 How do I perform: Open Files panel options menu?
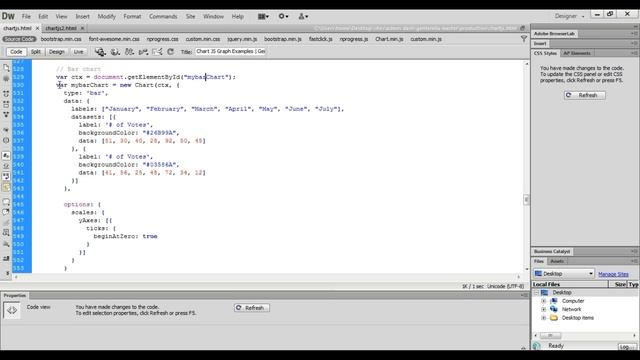[x=634, y=261]
